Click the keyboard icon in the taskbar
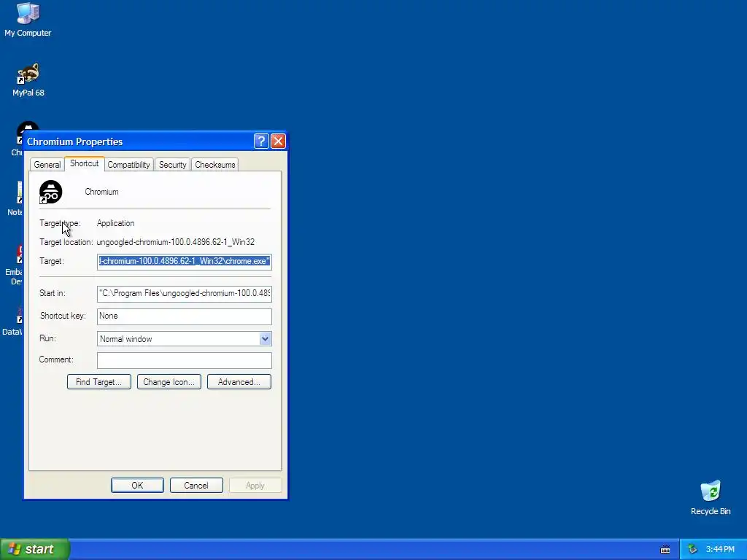The height and width of the screenshot is (560, 747). point(665,550)
